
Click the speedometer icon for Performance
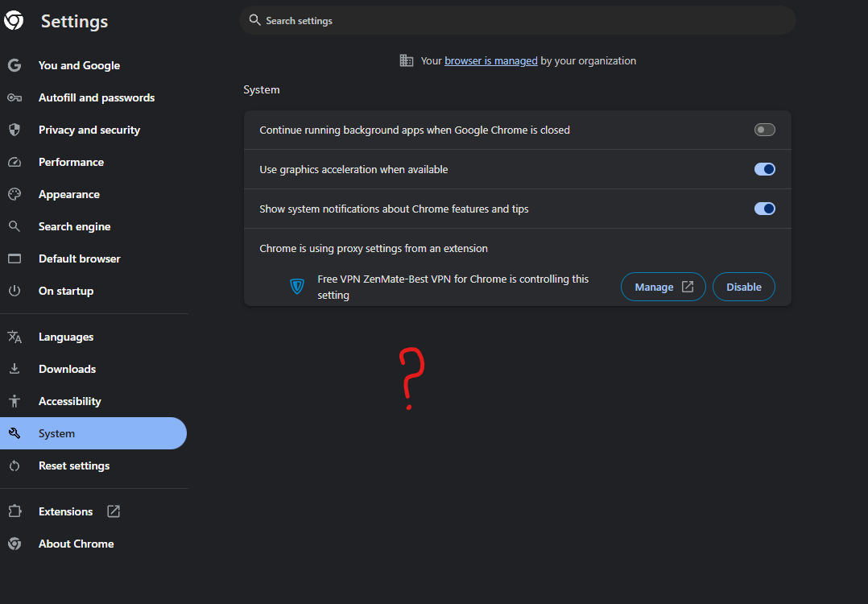tap(14, 162)
